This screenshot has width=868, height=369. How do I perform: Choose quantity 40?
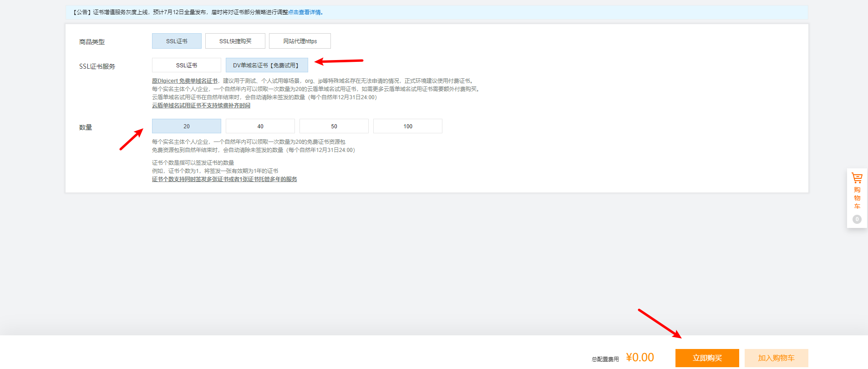pos(260,126)
